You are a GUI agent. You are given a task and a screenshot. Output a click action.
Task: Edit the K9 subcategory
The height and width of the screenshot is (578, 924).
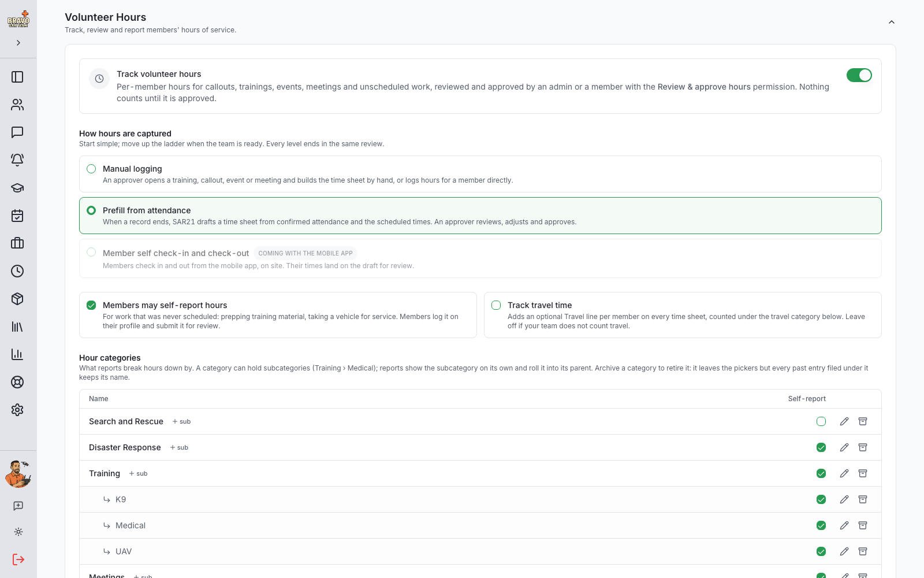[844, 499]
